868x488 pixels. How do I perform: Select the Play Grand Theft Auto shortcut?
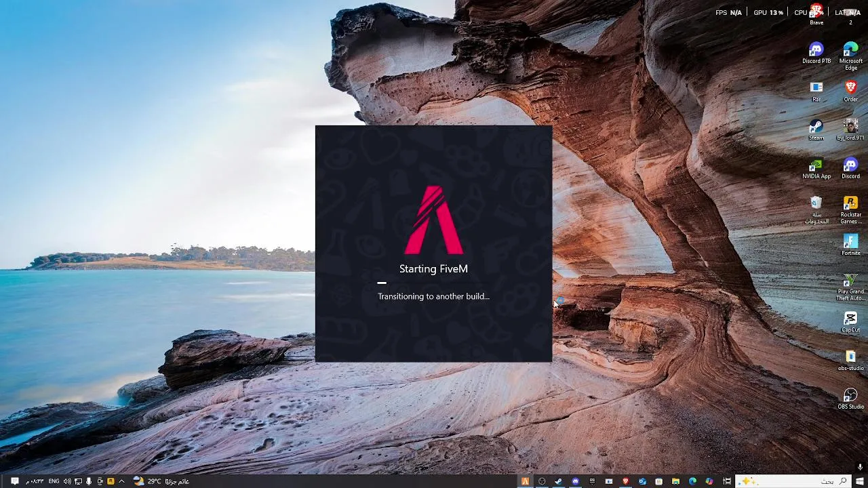point(850,287)
